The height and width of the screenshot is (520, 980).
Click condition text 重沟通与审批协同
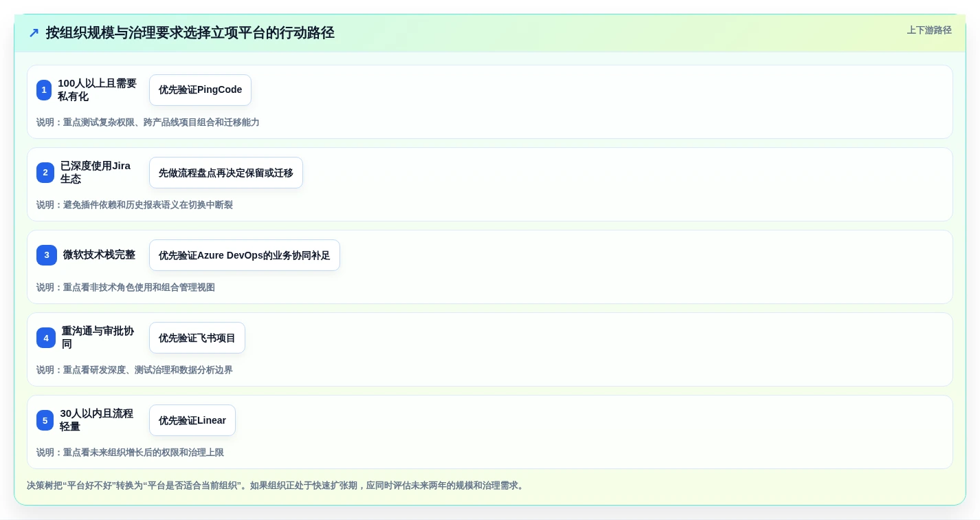(x=98, y=338)
